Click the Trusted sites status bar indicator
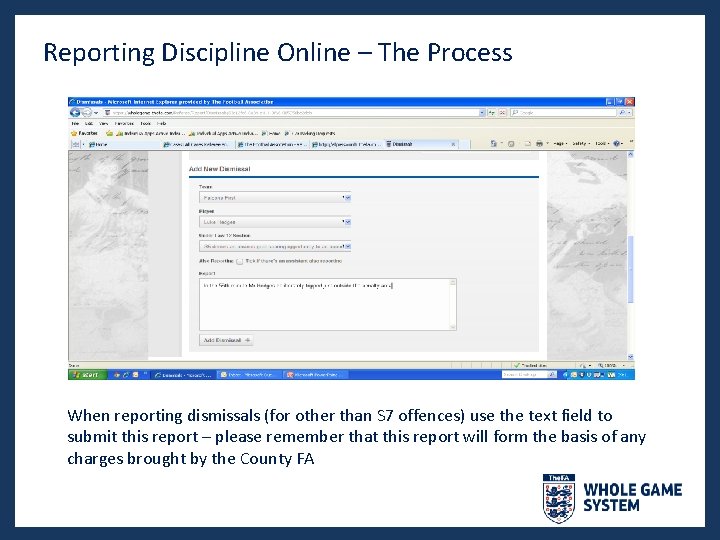Viewport: 720px width, 540px height. 530,365
